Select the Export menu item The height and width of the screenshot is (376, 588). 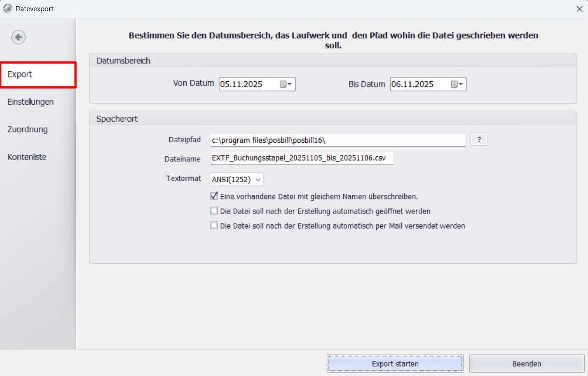click(x=38, y=75)
